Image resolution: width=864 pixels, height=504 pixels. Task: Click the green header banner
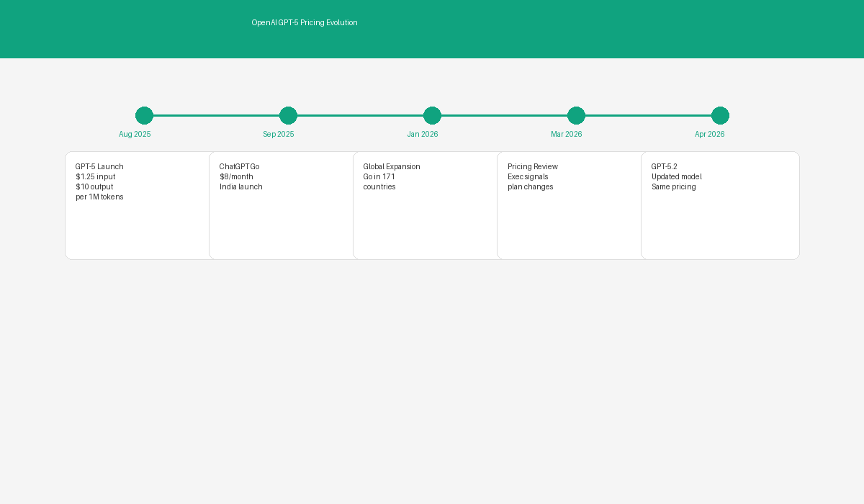(x=432, y=29)
